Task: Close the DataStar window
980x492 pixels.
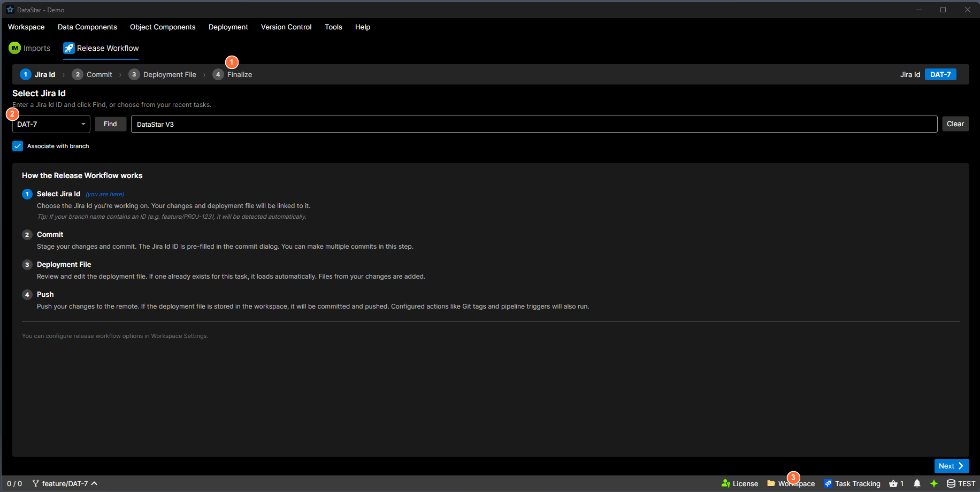Action: coord(968,10)
